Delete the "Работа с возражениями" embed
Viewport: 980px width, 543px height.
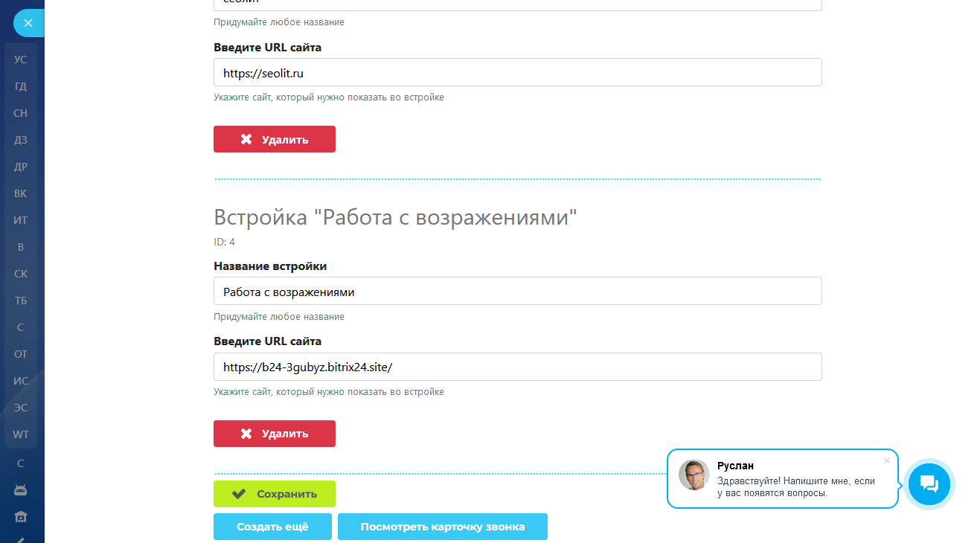(275, 434)
